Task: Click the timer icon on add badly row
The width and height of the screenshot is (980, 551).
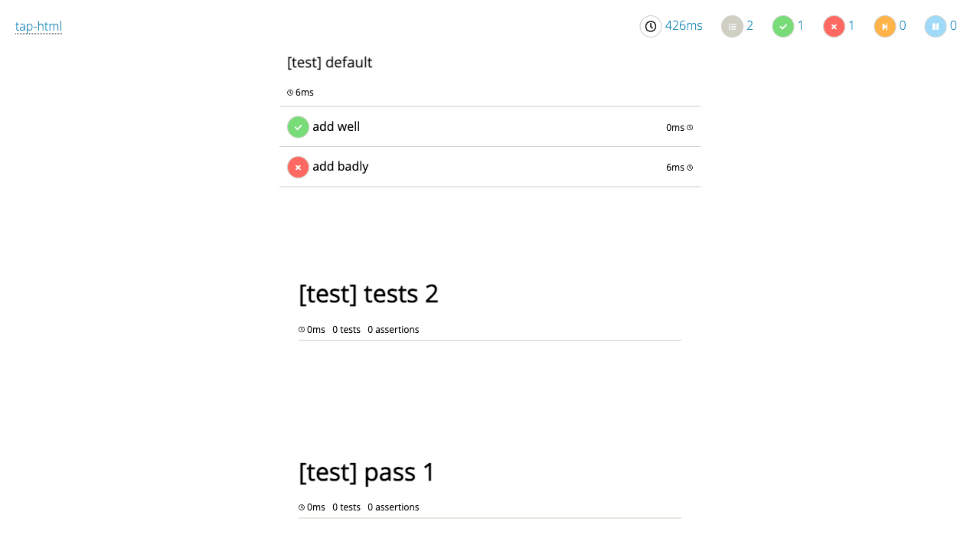Action: pos(690,168)
